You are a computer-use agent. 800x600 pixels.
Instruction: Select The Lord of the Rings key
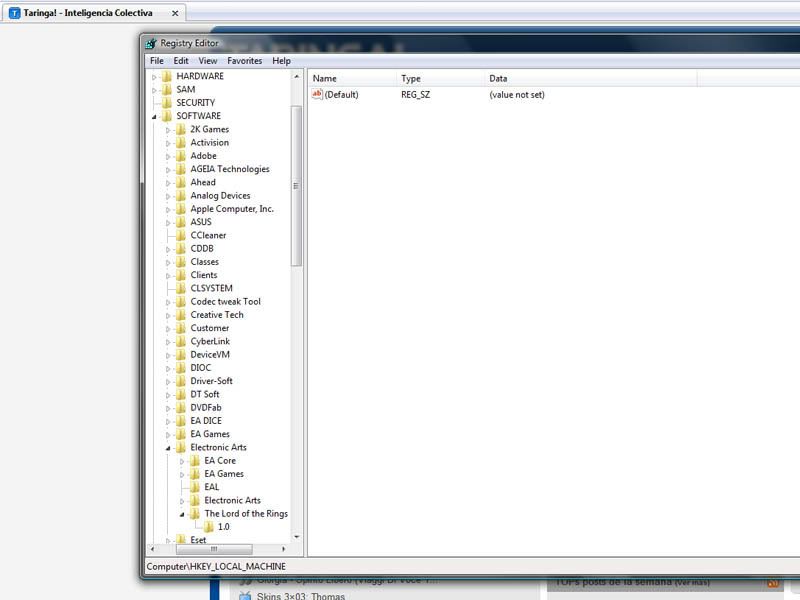(246, 514)
